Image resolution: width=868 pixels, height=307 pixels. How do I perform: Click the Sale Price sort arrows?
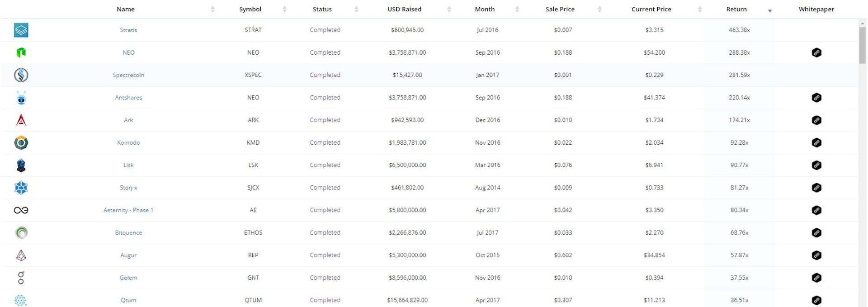600,9
